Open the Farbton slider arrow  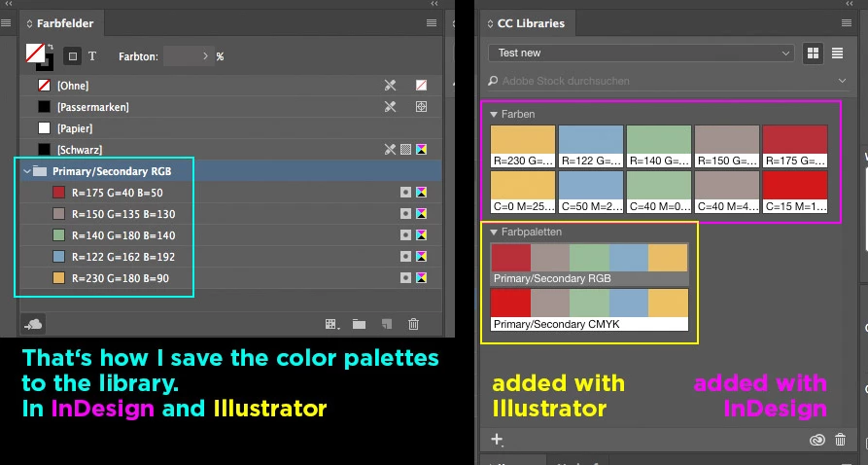click(x=205, y=56)
